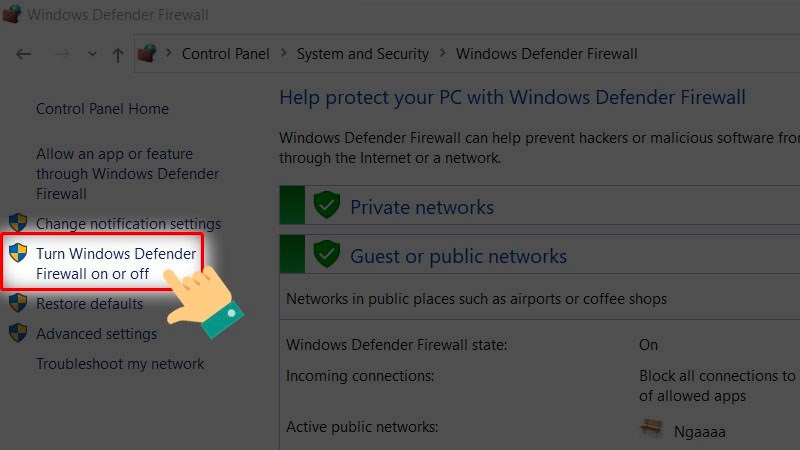Viewport: 800px width, 450px height.
Task: Click Troubleshoot my network link
Action: (120, 364)
